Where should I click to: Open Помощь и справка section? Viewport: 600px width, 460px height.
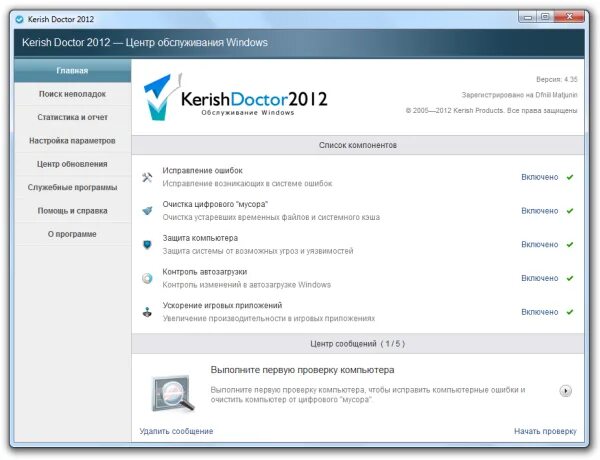[72, 211]
